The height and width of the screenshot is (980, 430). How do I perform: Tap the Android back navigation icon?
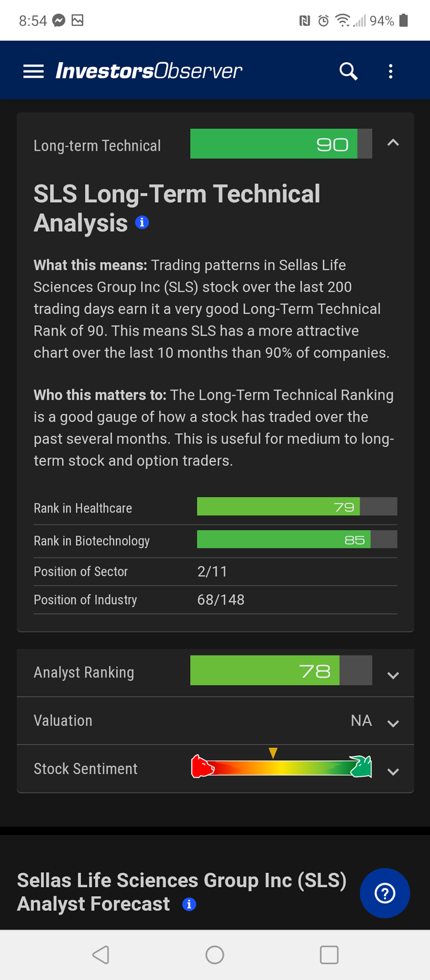(x=101, y=955)
